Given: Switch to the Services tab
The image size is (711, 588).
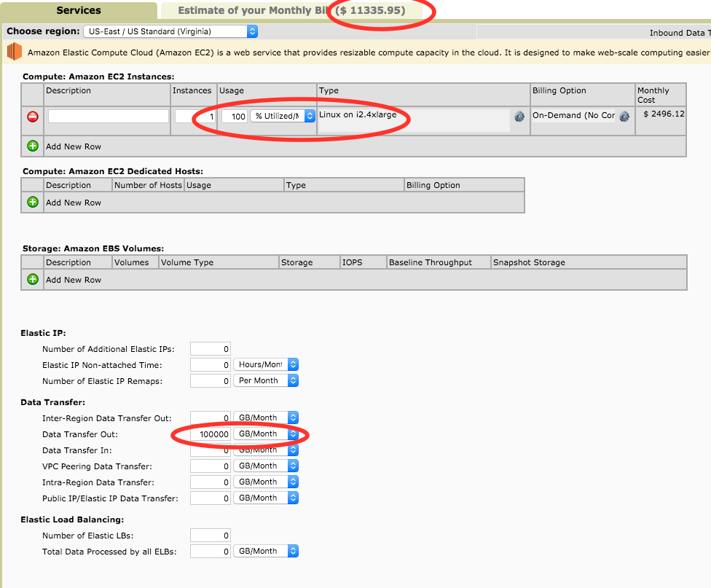Looking at the screenshot, I should tap(79, 10).
